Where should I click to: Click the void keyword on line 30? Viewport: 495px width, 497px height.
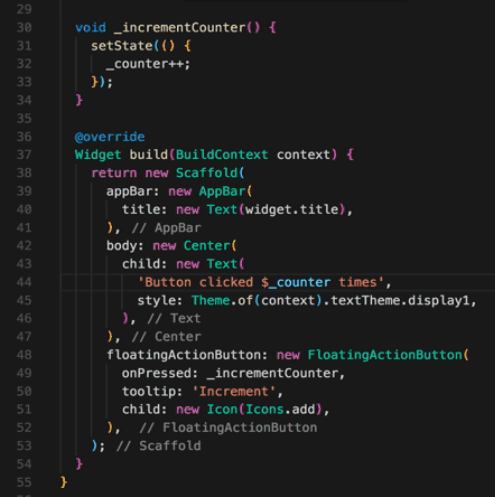pyautogui.click(x=91, y=28)
